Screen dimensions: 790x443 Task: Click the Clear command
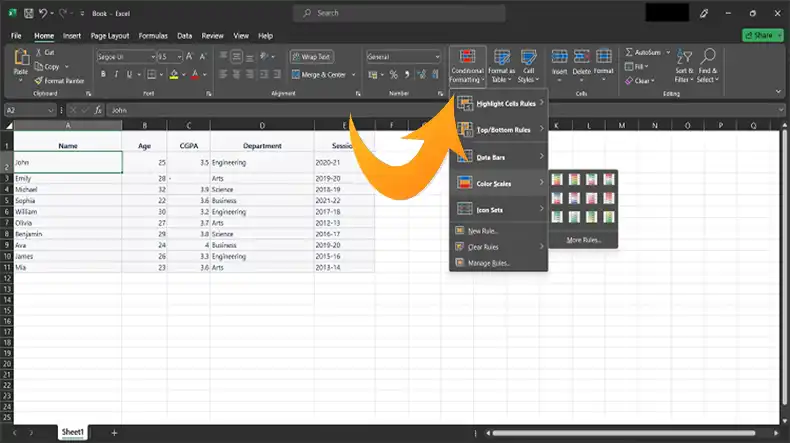[x=639, y=81]
